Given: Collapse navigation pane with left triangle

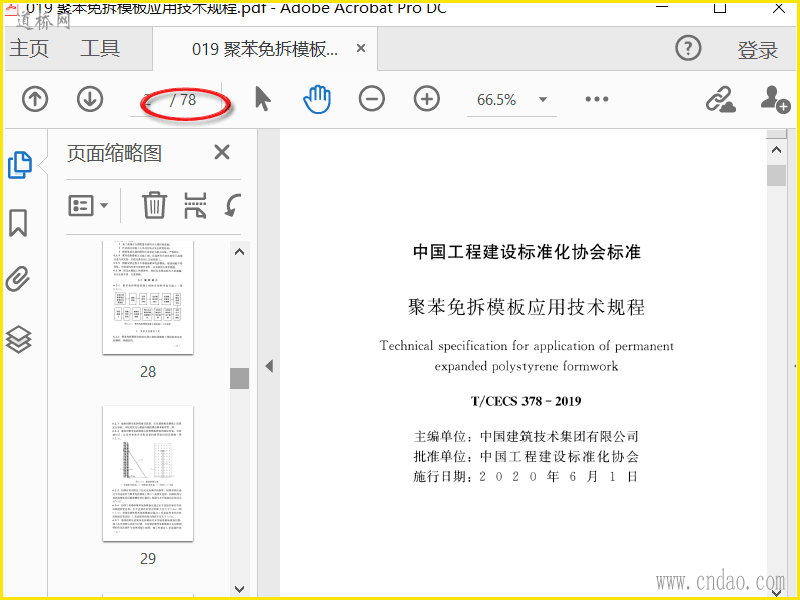Looking at the screenshot, I should (269, 366).
